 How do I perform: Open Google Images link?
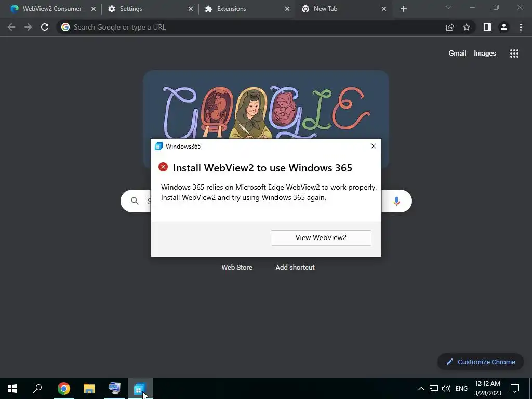[485, 54]
